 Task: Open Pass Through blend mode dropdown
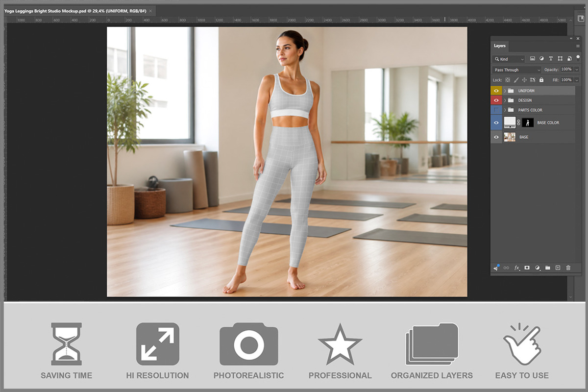[517, 70]
